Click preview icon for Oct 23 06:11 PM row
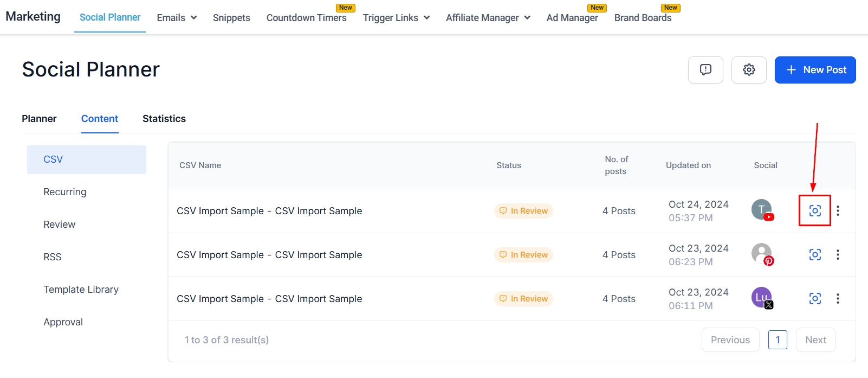 click(x=815, y=299)
